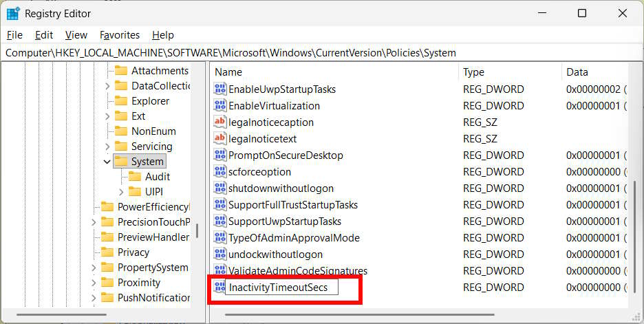Select the Privacy folder icon
This screenshot has width=644, height=324.
pos(107,252)
